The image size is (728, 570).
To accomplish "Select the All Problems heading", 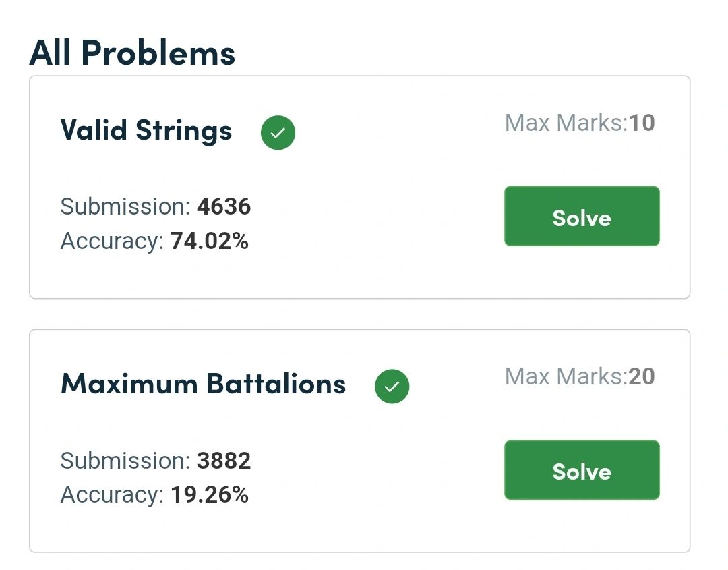I will (x=132, y=53).
